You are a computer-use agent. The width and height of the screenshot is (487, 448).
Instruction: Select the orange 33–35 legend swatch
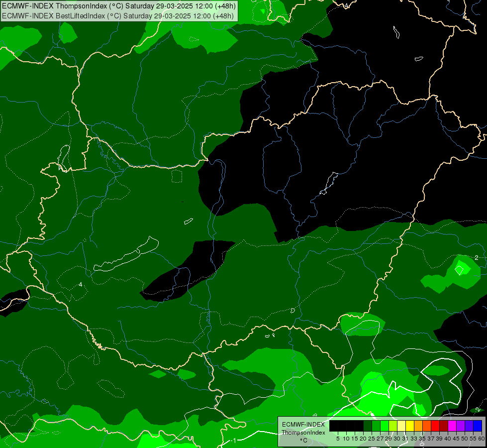[x=418, y=426]
